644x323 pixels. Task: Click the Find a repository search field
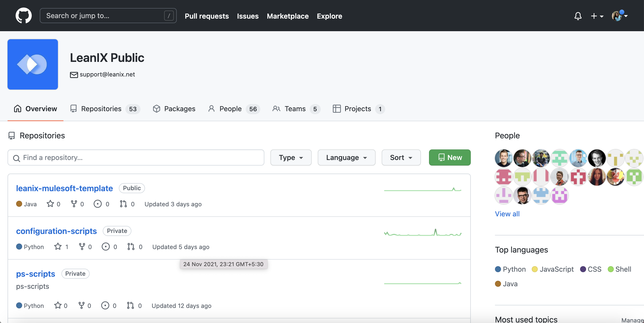(136, 157)
